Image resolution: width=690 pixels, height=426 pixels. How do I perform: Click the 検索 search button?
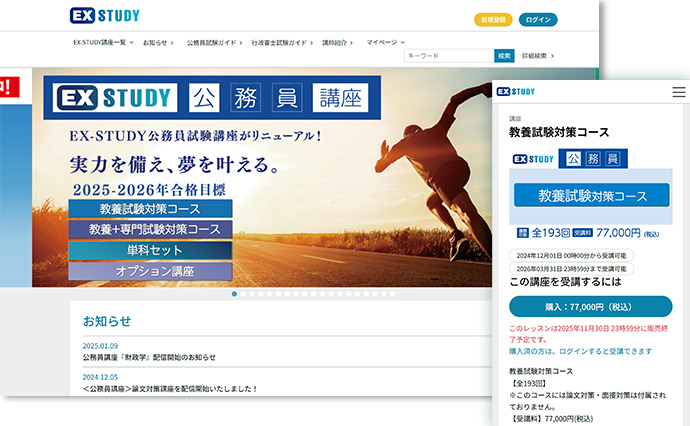pos(504,56)
